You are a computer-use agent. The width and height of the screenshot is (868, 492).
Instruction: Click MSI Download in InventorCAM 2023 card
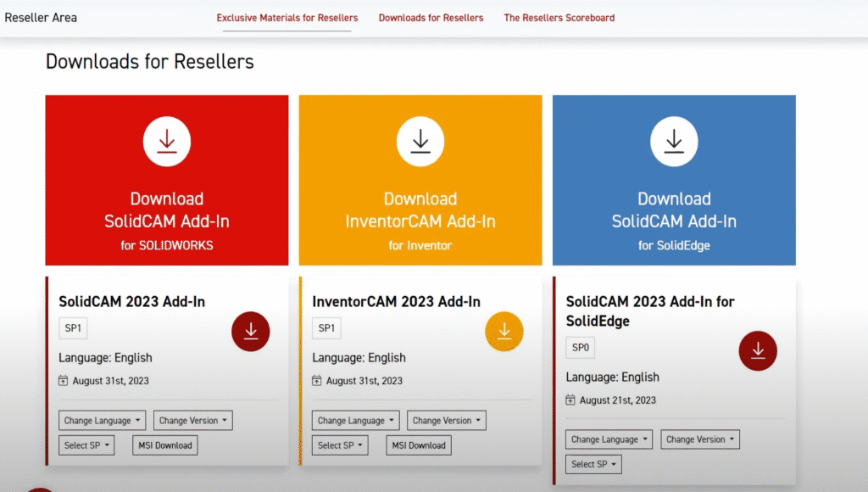pyautogui.click(x=419, y=445)
